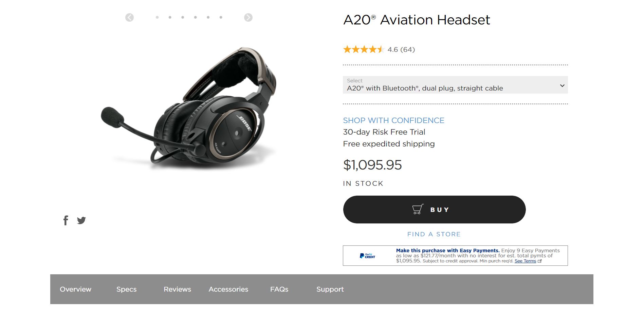The width and height of the screenshot is (644, 317).
Task: Click the dropdown chevron arrow
Action: pyautogui.click(x=562, y=85)
